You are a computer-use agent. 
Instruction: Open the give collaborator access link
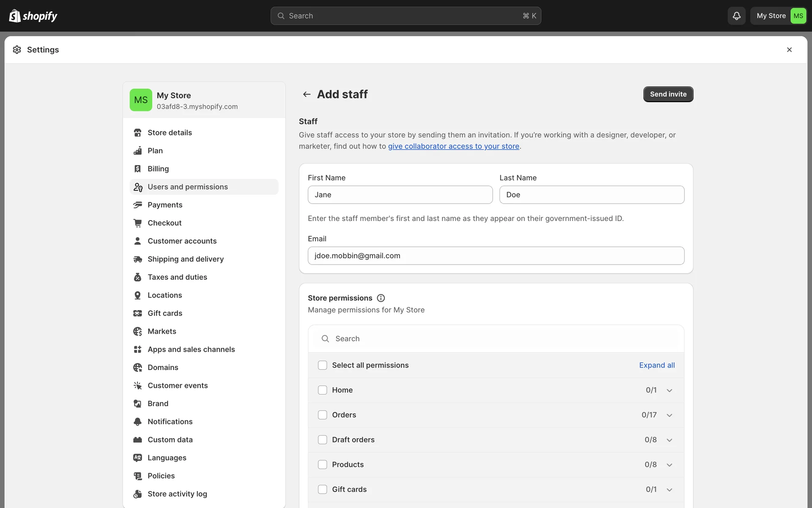(x=453, y=146)
